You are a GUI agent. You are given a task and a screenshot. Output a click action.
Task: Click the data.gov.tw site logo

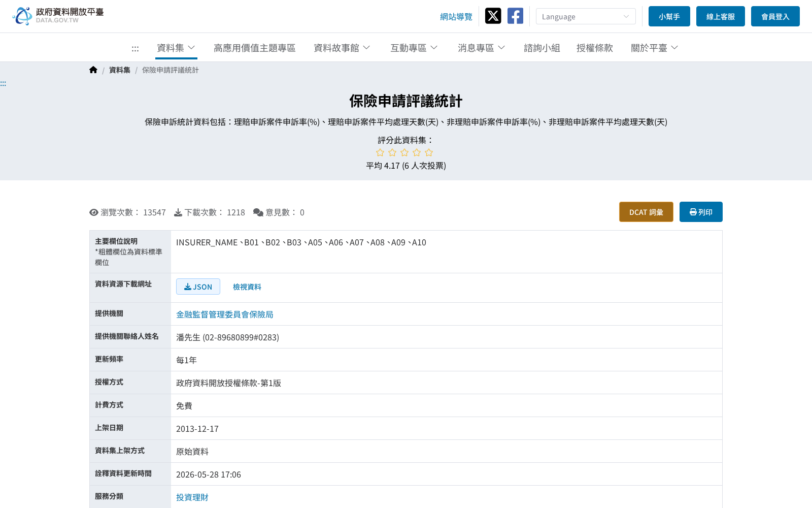coord(58,16)
